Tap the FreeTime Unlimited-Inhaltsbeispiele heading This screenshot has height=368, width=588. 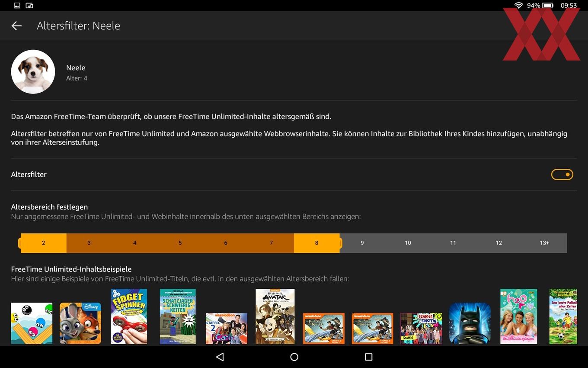[x=71, y=269]
